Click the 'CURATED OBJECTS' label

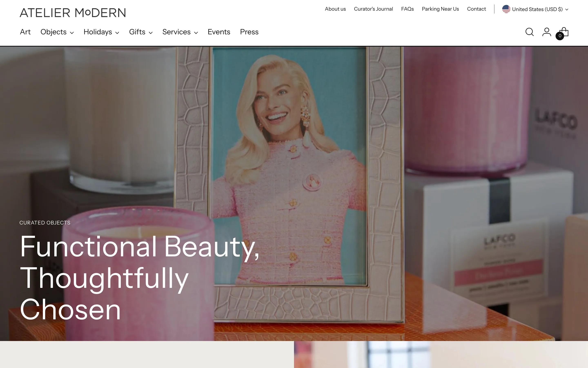point(45,223)
